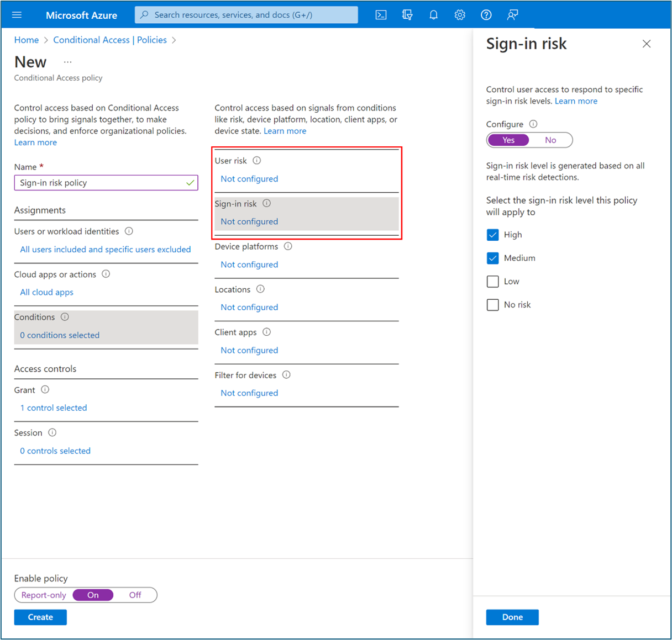Open Learn more under policy description
The image size is (672, 640).
[35, 142]
